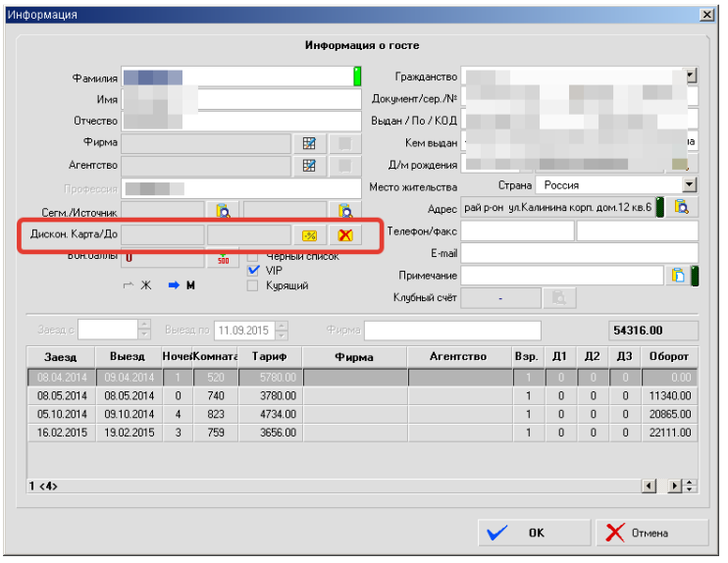Open the Фирма selection icon button

pyautogui.click(x=308, y=143)
